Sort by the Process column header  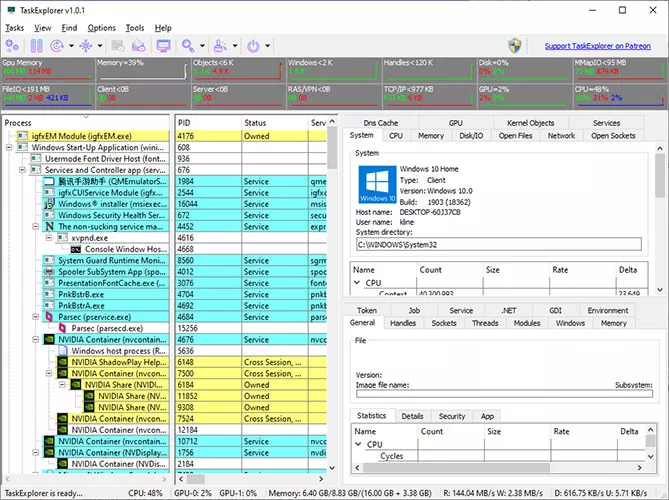(85, 123)
